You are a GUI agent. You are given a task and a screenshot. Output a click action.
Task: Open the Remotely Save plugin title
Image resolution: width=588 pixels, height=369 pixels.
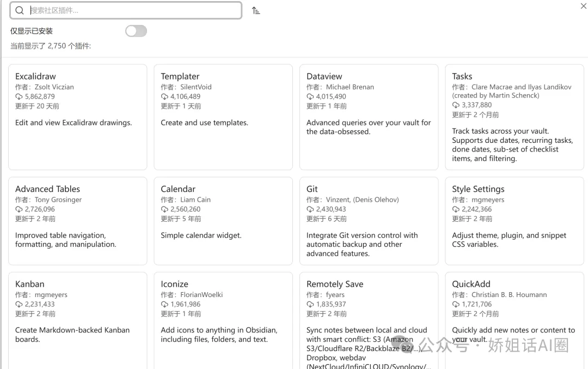pos(335,284)
